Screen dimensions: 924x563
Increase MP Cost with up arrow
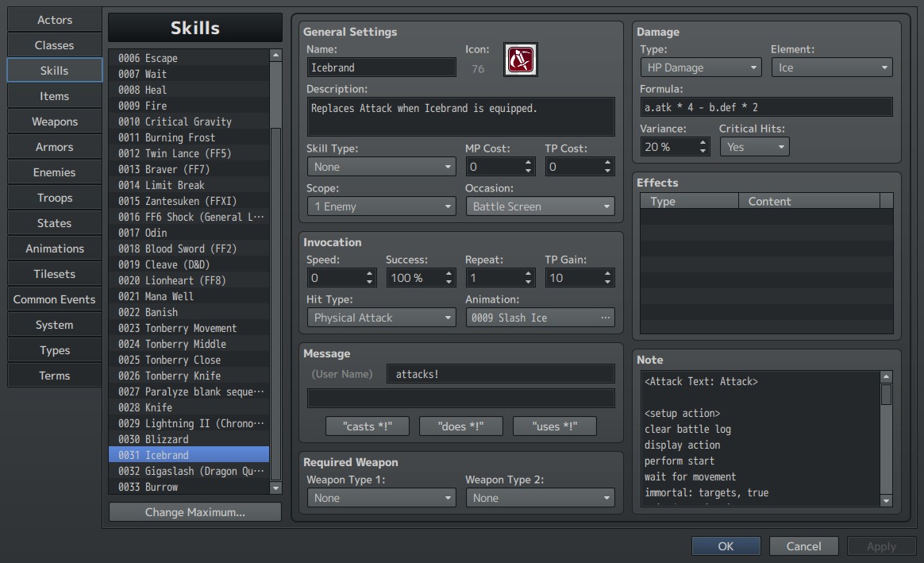528,163
